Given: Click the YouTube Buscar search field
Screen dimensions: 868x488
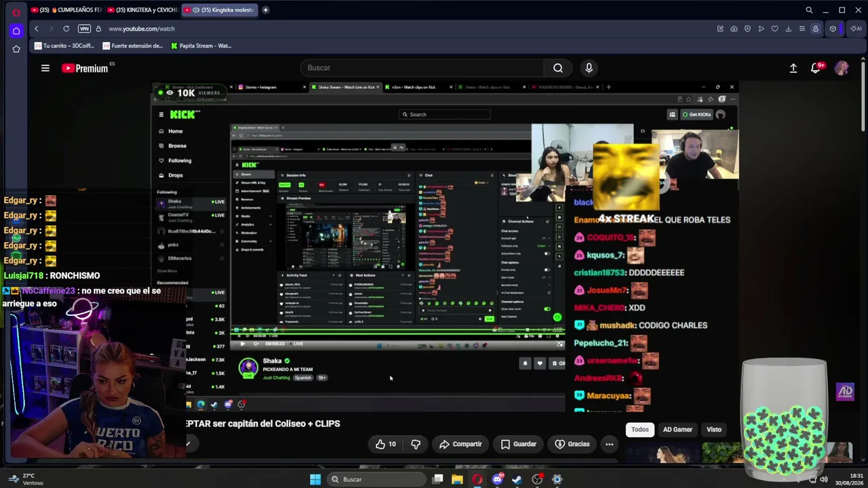Looking at the screenshot, I should click(422, 68).
